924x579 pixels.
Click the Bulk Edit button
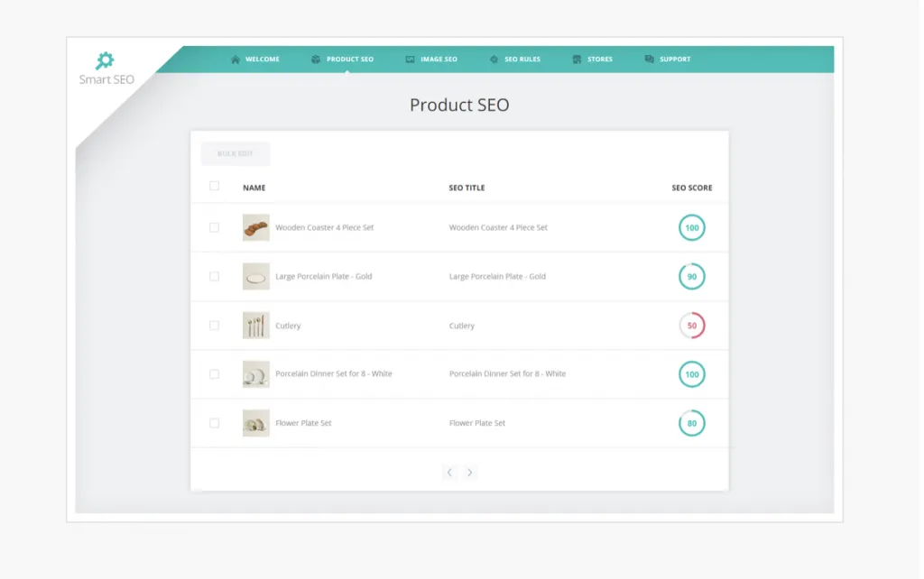coord(236,153)
